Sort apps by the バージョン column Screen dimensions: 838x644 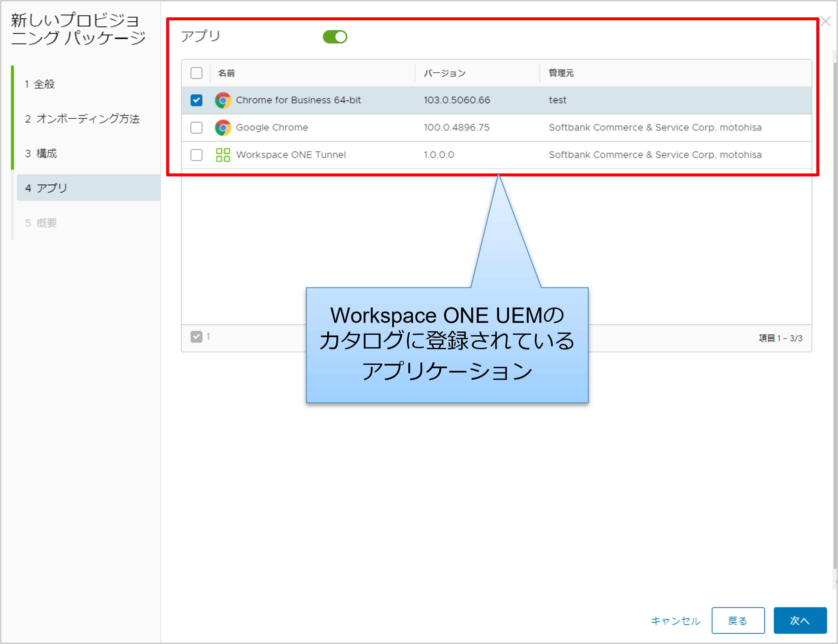pos(444,73)
